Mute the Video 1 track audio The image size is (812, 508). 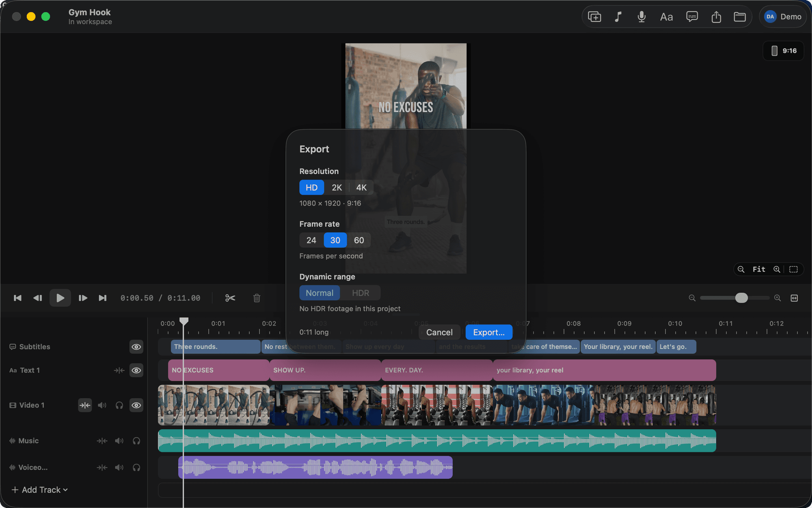point(102,405)
